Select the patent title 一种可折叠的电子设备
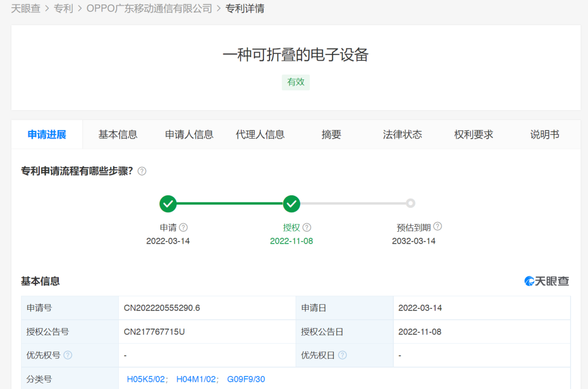 [x=296, y=55]
